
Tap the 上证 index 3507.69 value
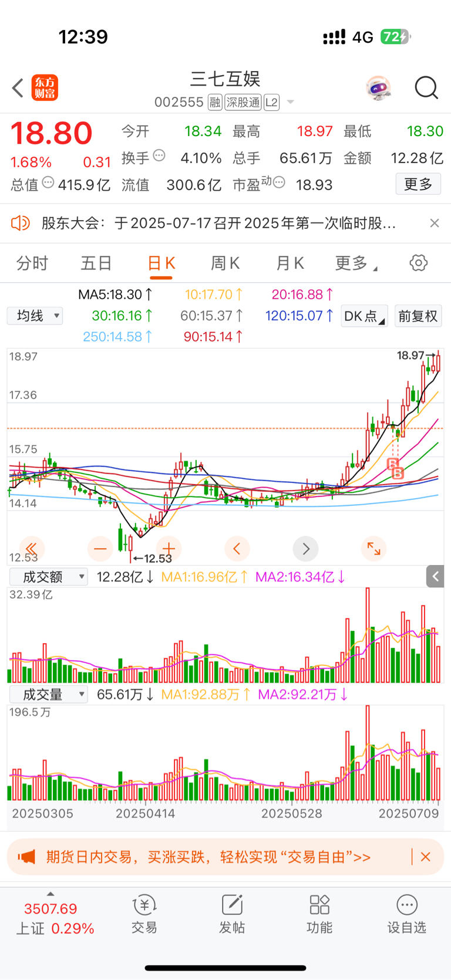click(x=51, y=908)
